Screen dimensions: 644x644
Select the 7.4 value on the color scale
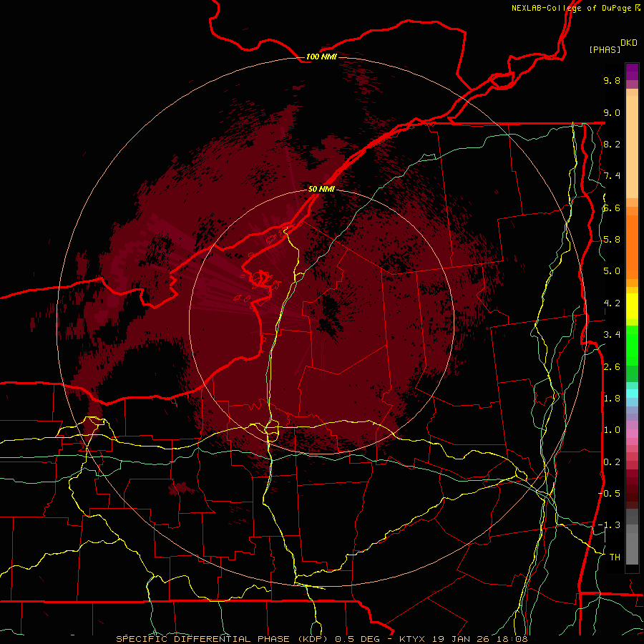[612, 176]
